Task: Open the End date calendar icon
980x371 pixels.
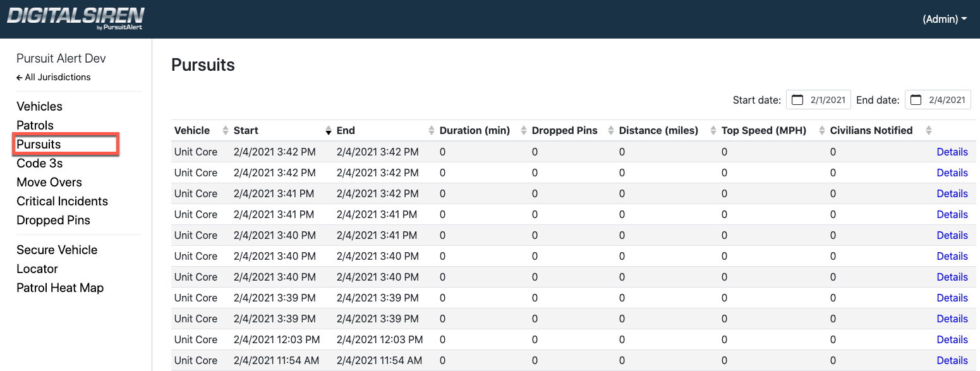Action: [916, 100]
